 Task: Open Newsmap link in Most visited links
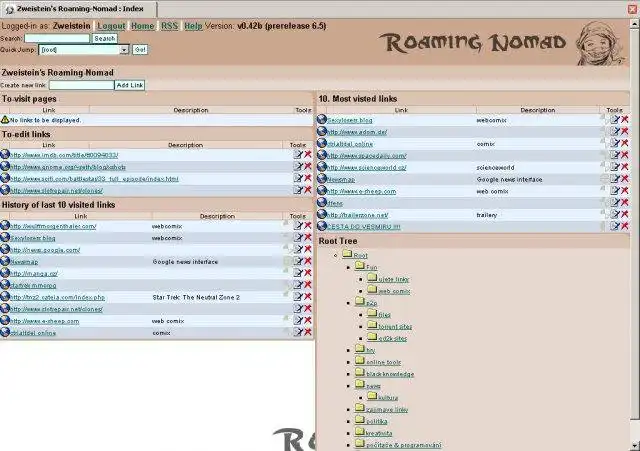click(x=341, y=180)
